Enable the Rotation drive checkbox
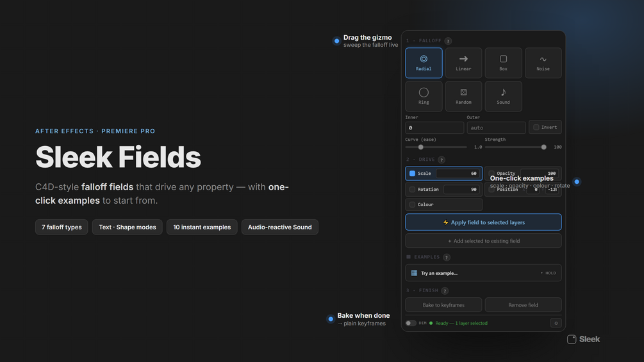The height and width of the screenshot is (362, 644). (413, 190)
